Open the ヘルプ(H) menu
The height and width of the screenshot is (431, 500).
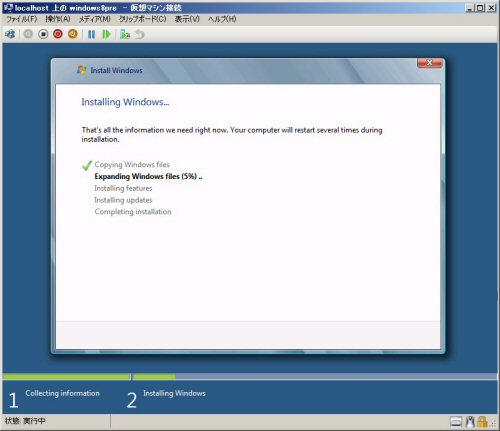point(222,19)
